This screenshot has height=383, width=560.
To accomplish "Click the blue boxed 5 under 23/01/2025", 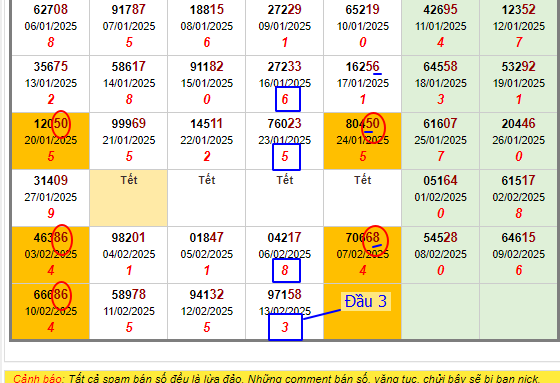I will [x=286, y=157].
